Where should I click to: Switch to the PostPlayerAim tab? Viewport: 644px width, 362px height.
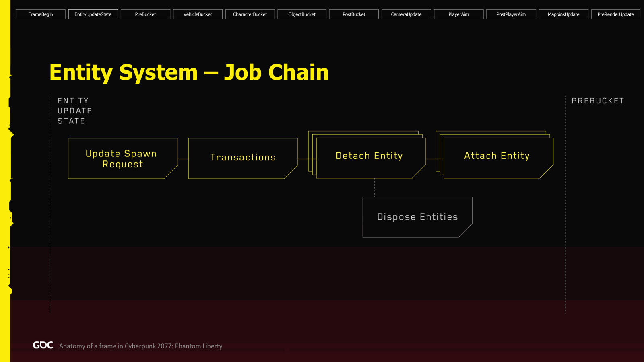[x=511, y=14]
